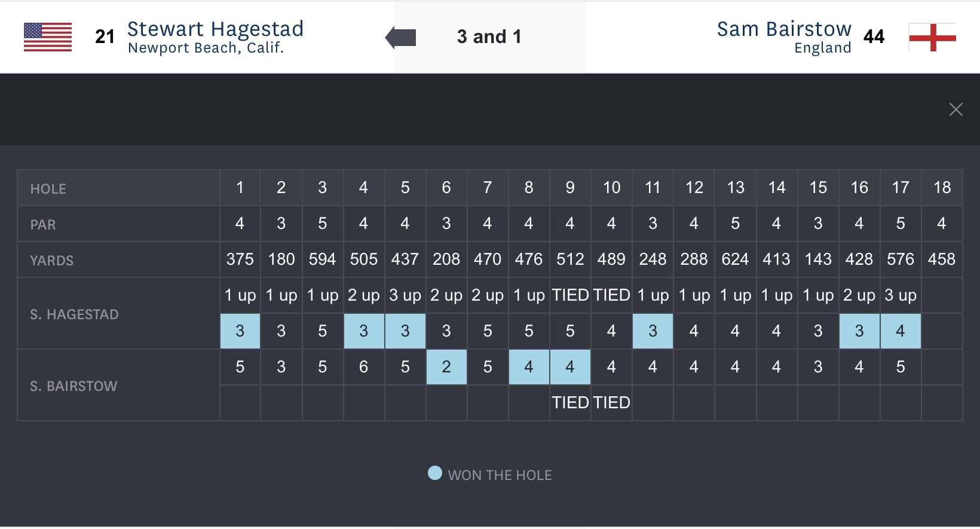The image size is (980, 529).
Task: Open Sam Bairstow's player link
Action: 784,29
